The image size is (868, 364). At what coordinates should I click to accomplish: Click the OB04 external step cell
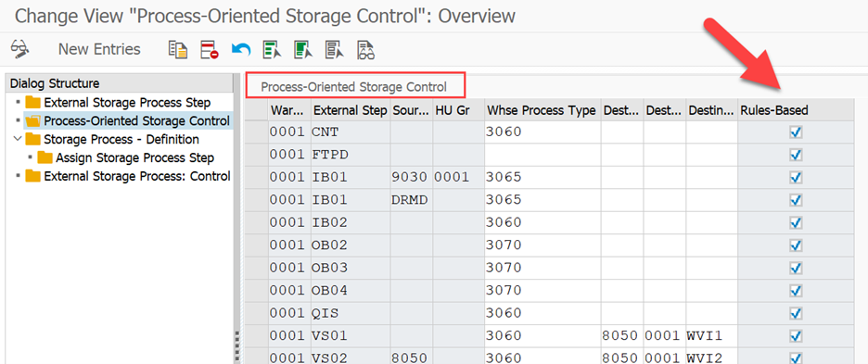pos(351,291)
